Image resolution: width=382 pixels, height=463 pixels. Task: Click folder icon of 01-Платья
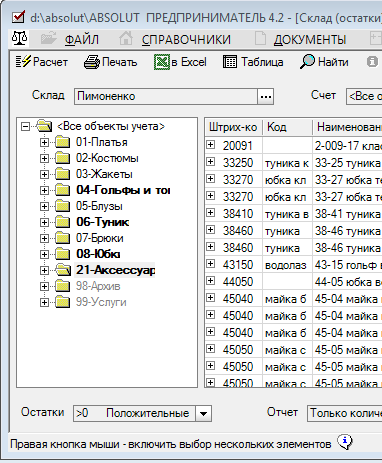(x=62, y=142)
